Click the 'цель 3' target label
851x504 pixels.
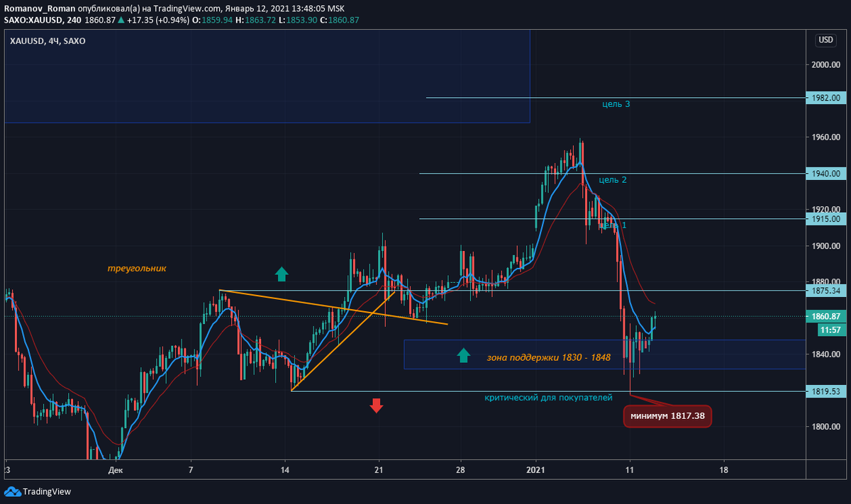(616, 104)
